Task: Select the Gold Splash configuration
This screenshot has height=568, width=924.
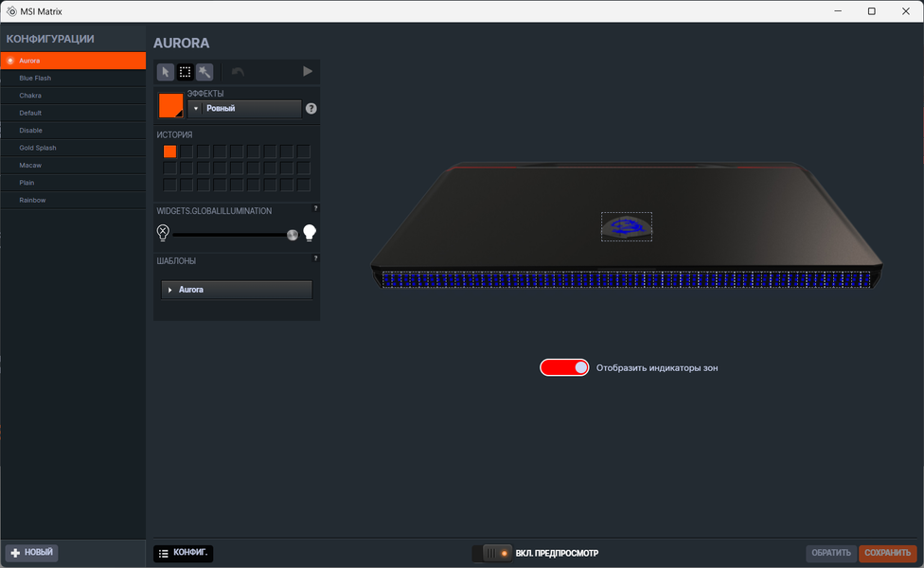Action: [73, 148]
